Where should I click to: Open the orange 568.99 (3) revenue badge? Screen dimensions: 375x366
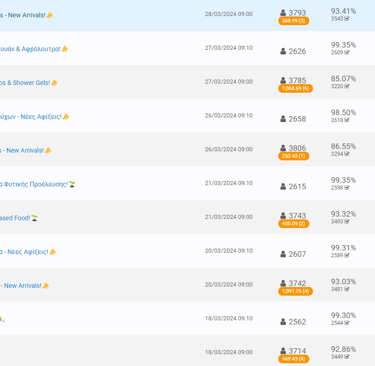pyautogui.click(x=294, y=21)
